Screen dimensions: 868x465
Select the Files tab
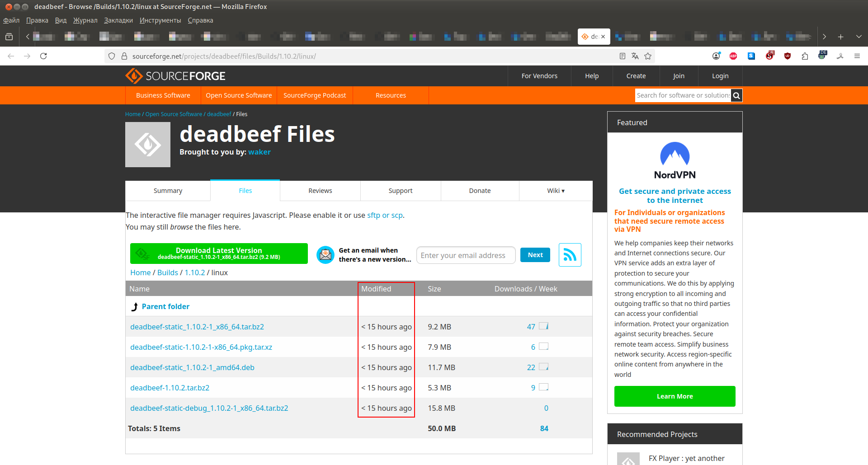click(245, 191)
